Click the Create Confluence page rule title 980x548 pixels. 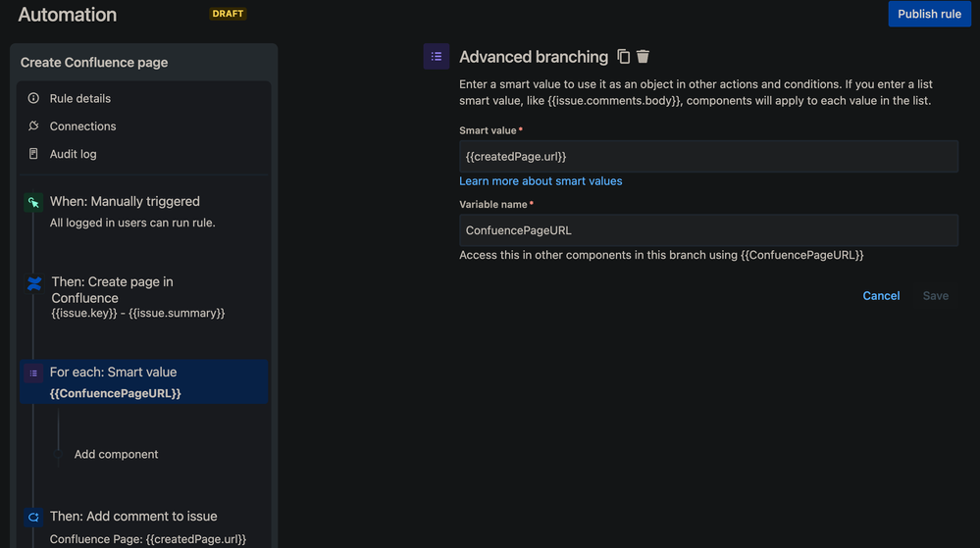click(94, 63)
